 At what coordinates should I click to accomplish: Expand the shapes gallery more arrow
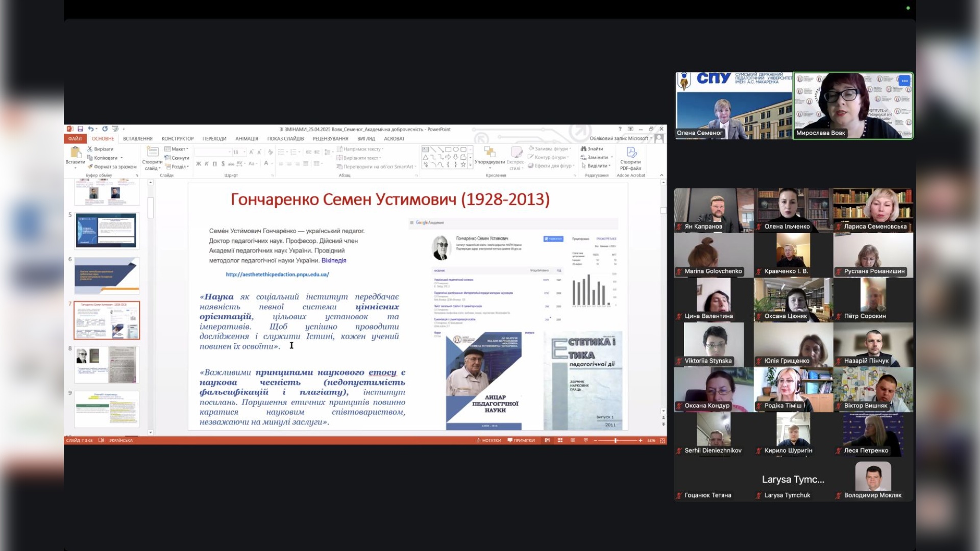(470, 164)
